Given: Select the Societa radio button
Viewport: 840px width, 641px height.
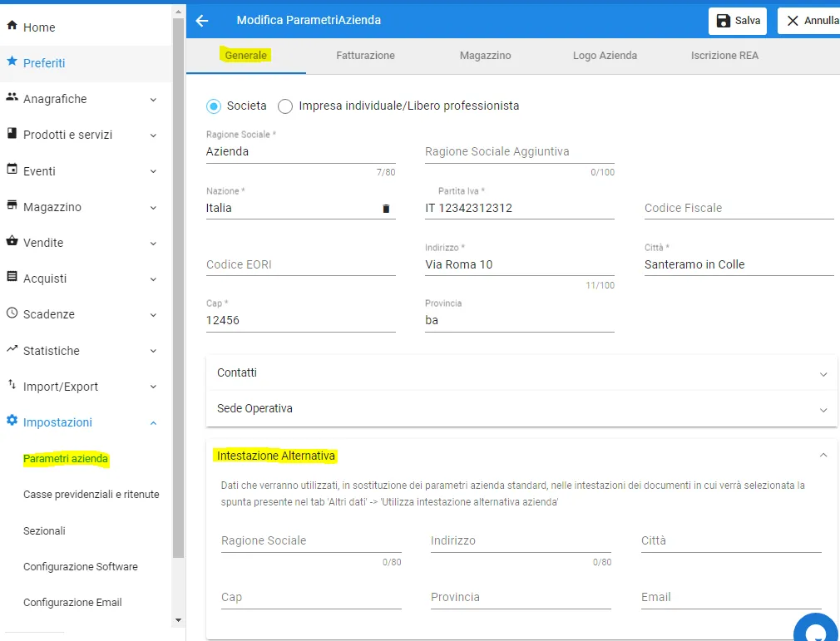Looking at the screenshot, I should pyautogui.click(x=214, y=106).
